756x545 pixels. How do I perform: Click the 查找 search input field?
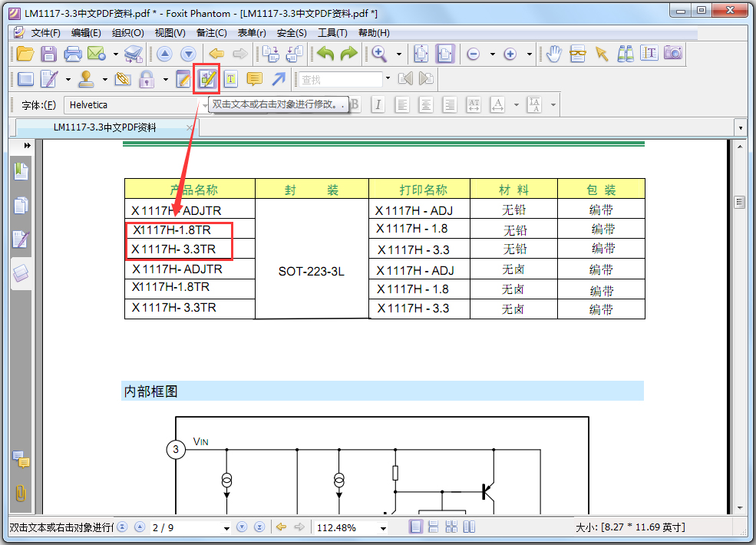click(340, 79)
